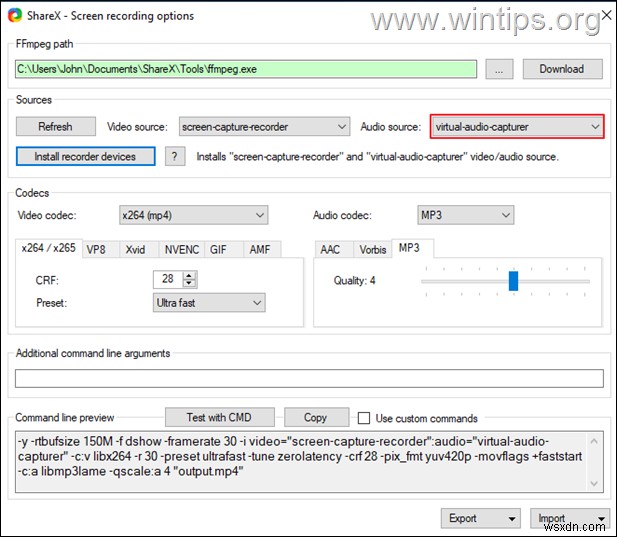
Task: Click the Download button for FFmpeg
Action: click(x=562, y=69)
